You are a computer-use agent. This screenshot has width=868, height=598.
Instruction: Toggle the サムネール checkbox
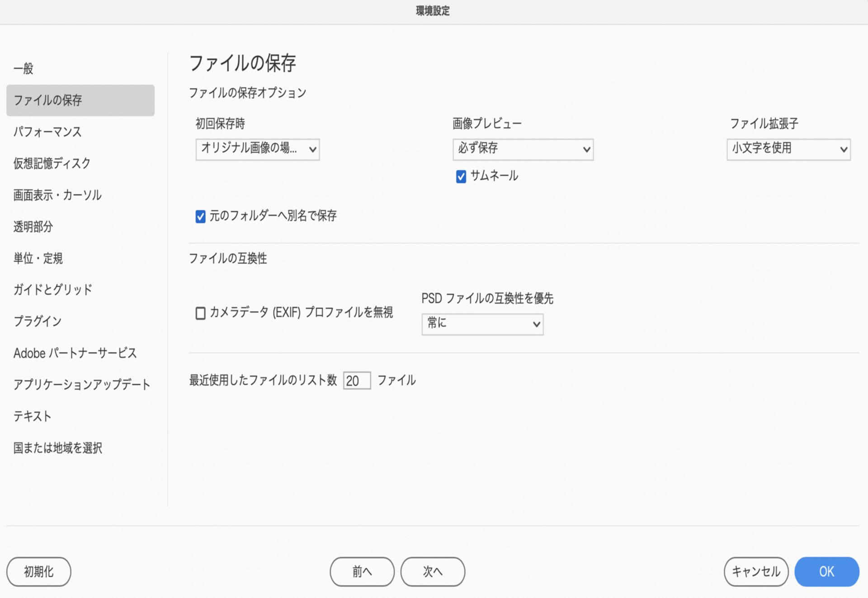coord(461,176)
